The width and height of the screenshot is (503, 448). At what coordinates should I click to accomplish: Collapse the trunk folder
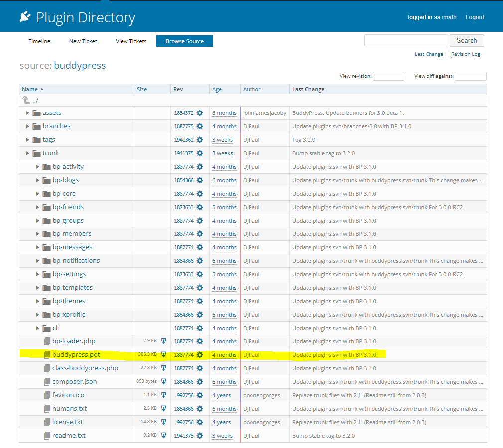[x=27, y=153]
